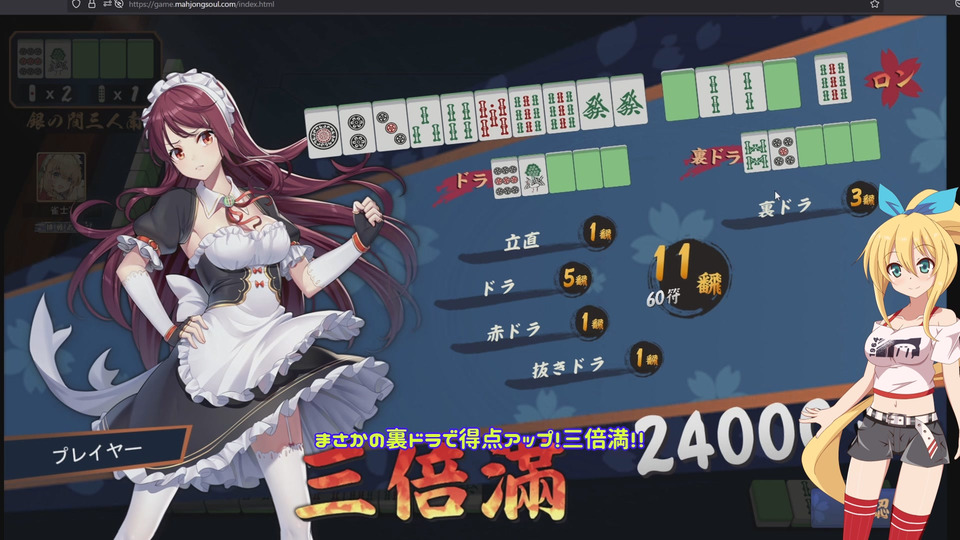
Task: Click the red five-pin ura dora tile
Action: pyautogui.click(x=782, y=148)
